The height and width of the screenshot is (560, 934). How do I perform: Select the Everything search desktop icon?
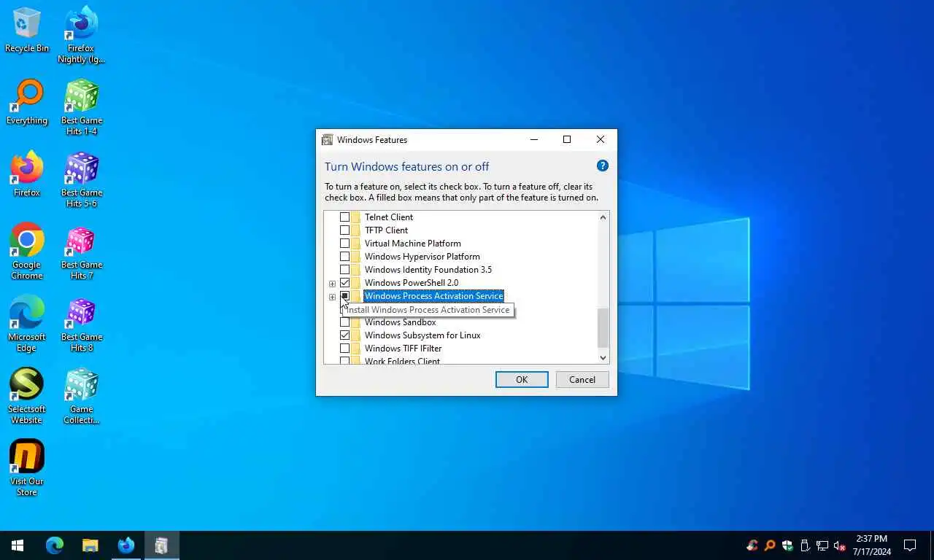(x=27, y=103)
